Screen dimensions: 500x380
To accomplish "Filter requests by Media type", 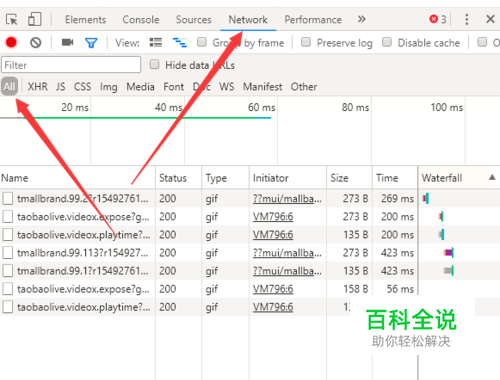I will pos(140,87).
